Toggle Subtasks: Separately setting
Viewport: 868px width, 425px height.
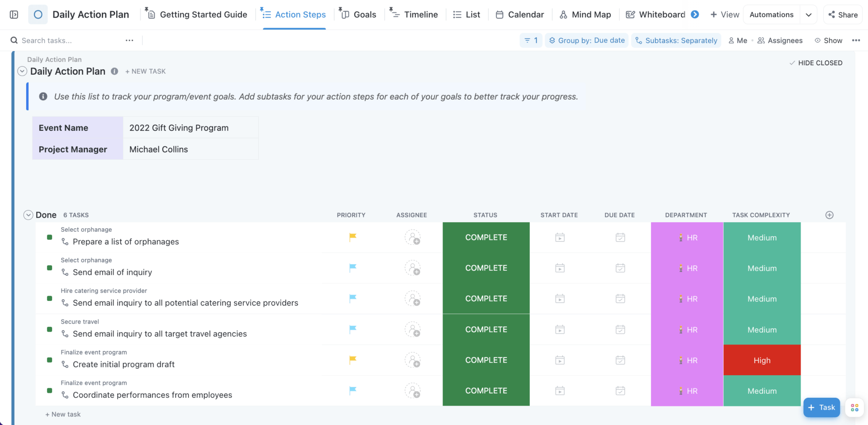pos(676,40)
